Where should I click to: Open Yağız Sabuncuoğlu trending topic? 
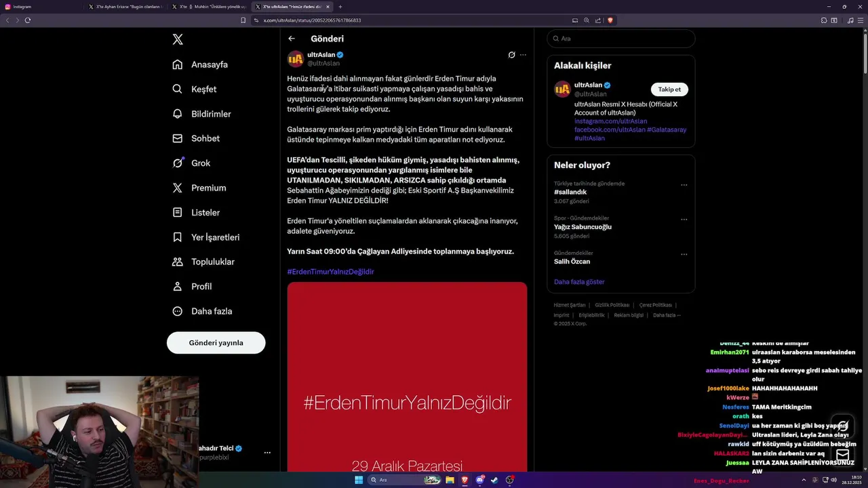pos(583,227)
